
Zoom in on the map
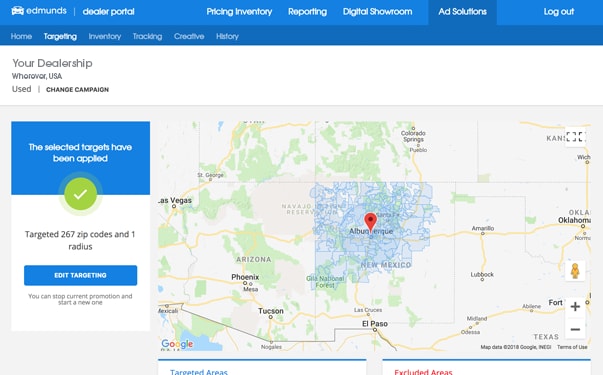click(575, 307)
